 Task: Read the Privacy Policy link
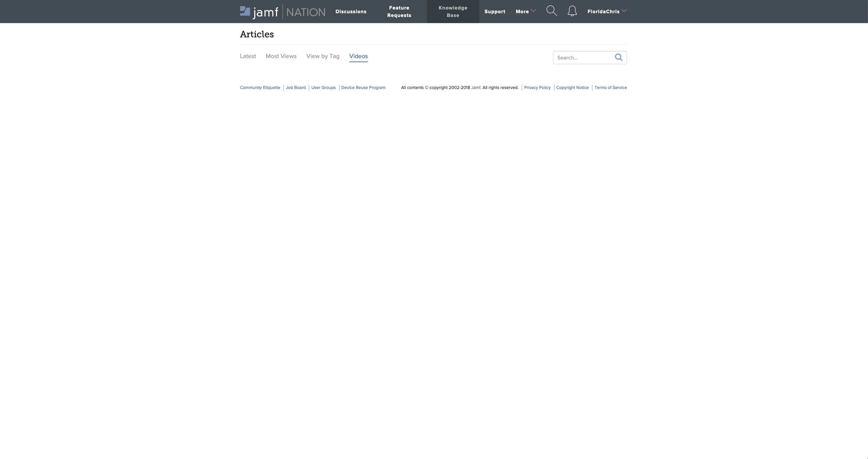click(x=537, y=88)
